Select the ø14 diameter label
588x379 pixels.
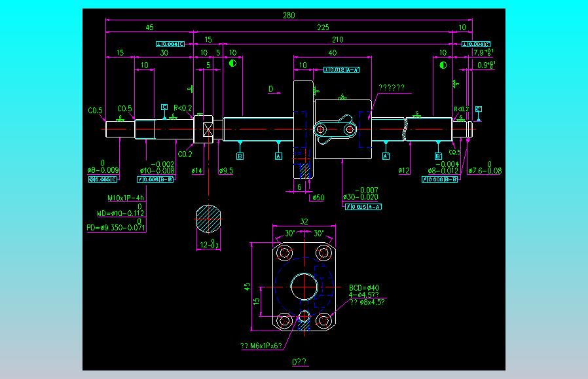197,171
